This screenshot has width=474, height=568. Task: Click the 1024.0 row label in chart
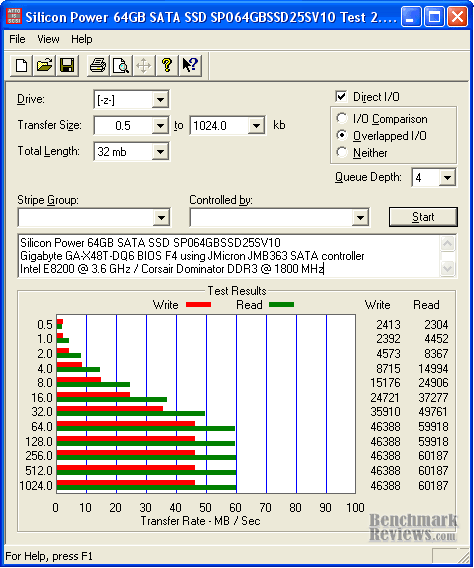[x=36, y=485]
